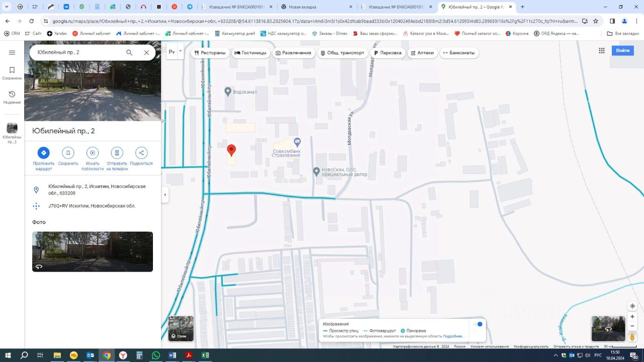Screen dimensions: 644x362
Task: Click the red location pin on map
Action: pos(231,150)
